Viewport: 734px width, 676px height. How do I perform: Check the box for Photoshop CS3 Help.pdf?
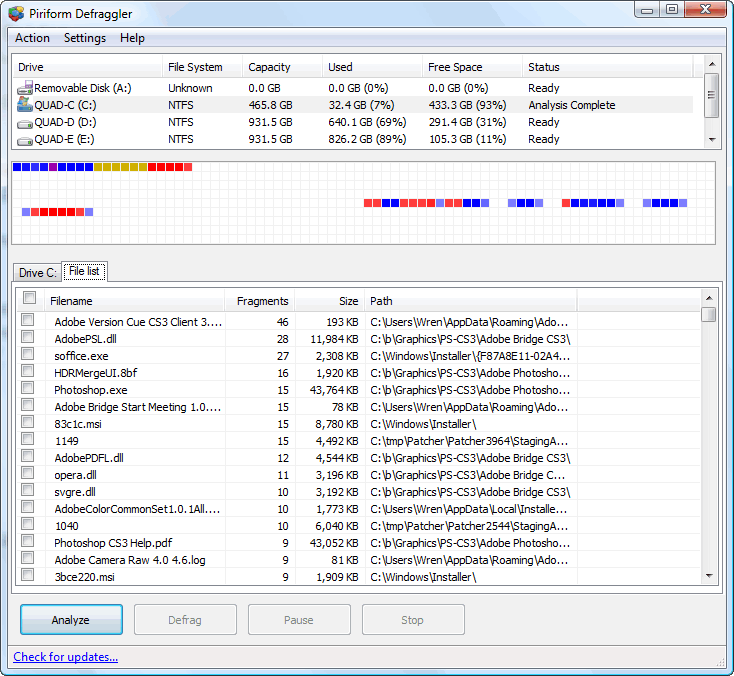pyautogui.click(x=28, y=541)
